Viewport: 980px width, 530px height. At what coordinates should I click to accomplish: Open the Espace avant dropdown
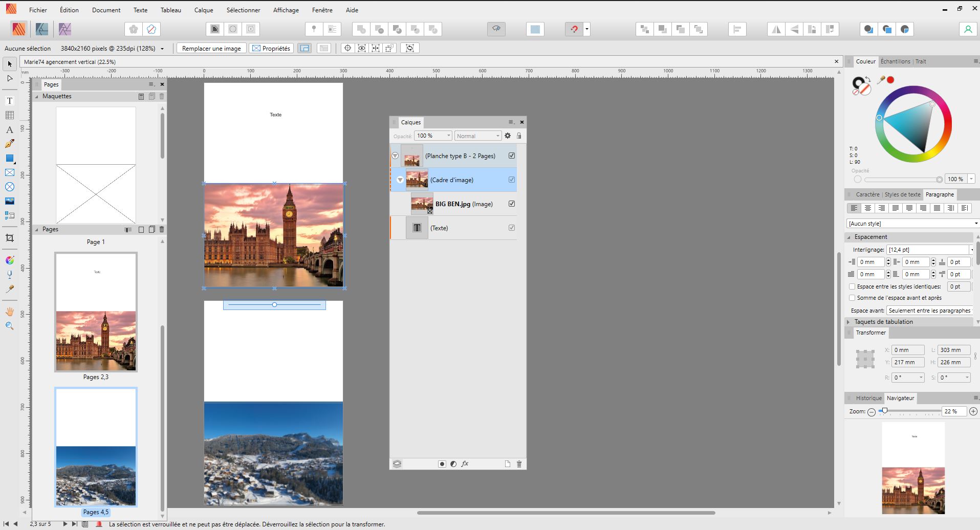pos(929,311)
